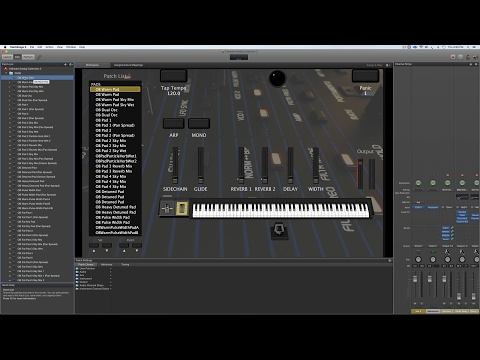Open the tuner icon in the top-right toolbar

click(468, 57)
